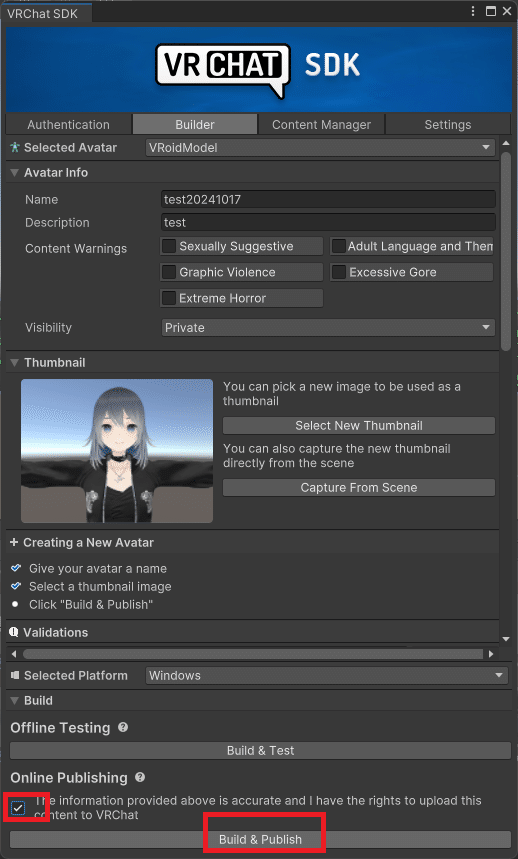Click the Offline Testing help icon

coord(123,727)
